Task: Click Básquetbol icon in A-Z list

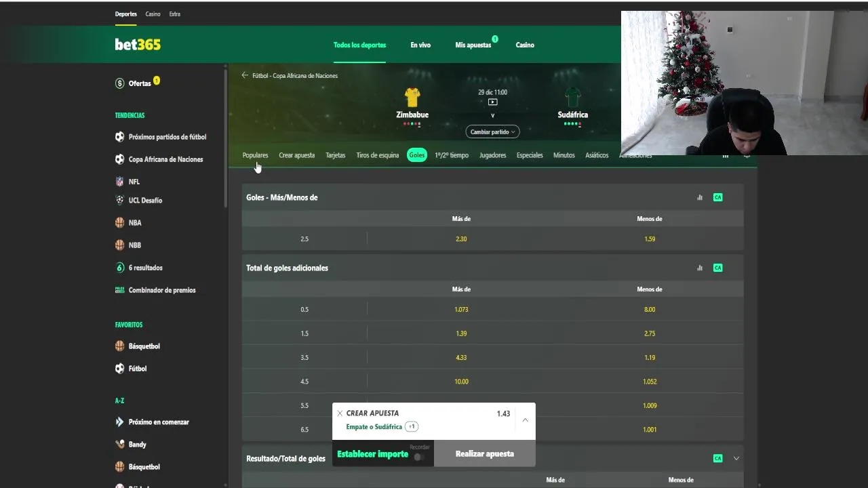Action: pos(120,467)
